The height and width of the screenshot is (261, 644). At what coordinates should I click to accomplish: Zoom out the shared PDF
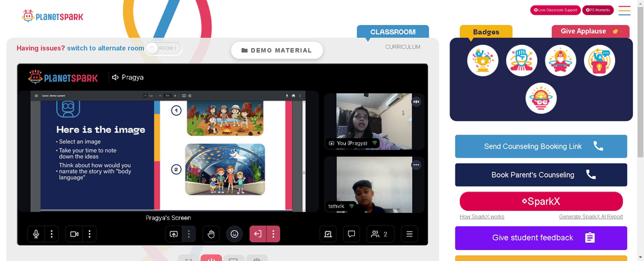[x=160, y=96]
